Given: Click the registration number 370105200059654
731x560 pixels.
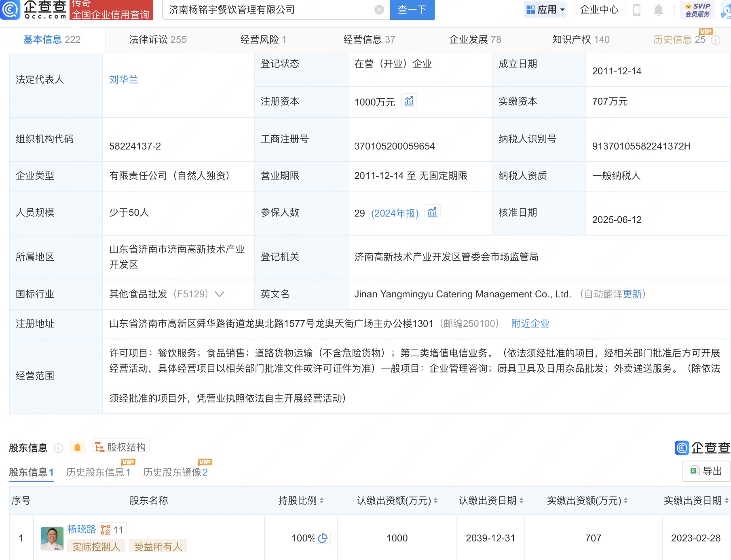Looking at the screenshot, I should click(395, 146).
